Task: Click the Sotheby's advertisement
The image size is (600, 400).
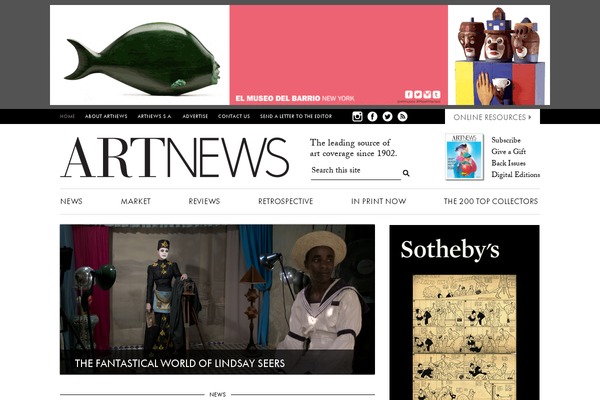Action: coord(465,312)
